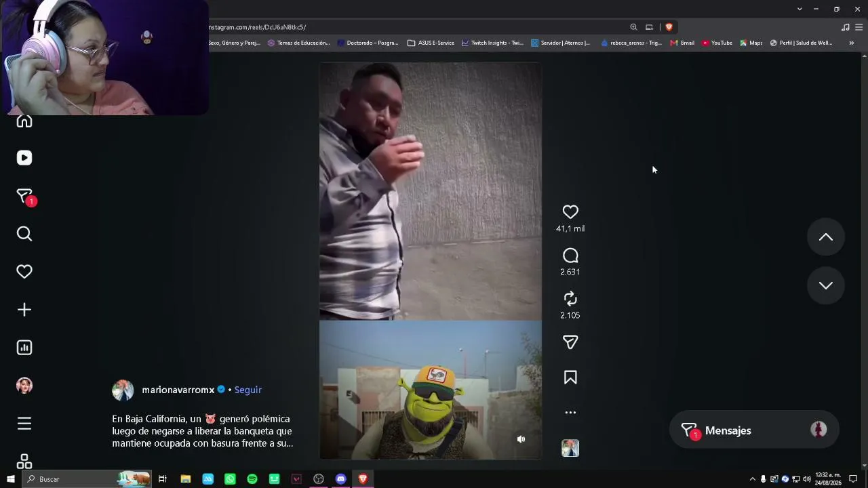Image resolution: width=868 pixels, height=488 pixels.
Task: Open the reel's comments
Action: [570, 256]
